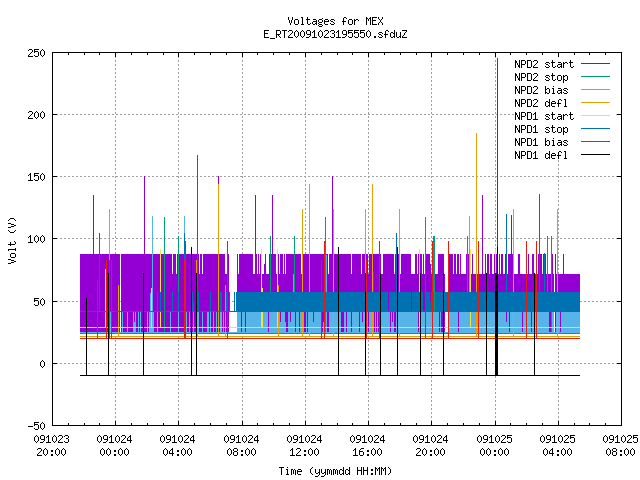Click the 0 y-axis tick label
Viewport: 640px width, 480px height.
click(42, 364)
